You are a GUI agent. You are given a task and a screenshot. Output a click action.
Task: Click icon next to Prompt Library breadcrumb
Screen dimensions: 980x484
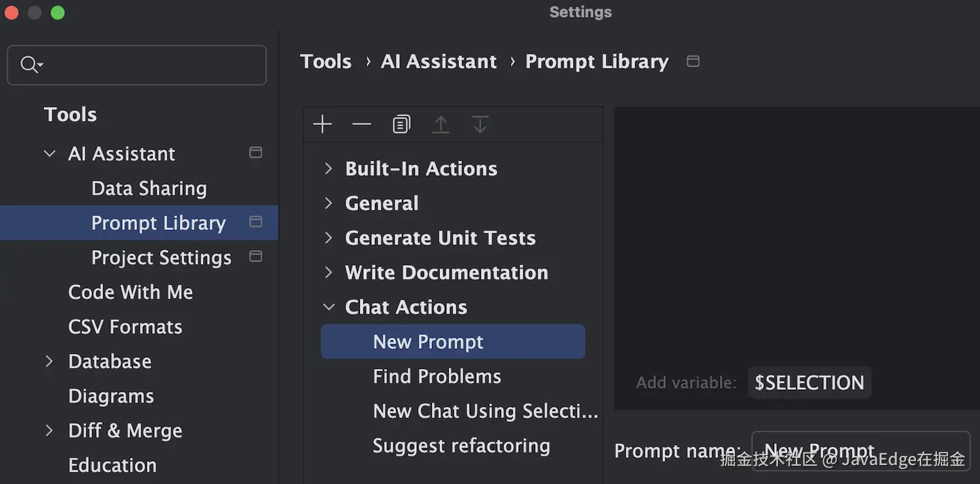coord(693,61)
